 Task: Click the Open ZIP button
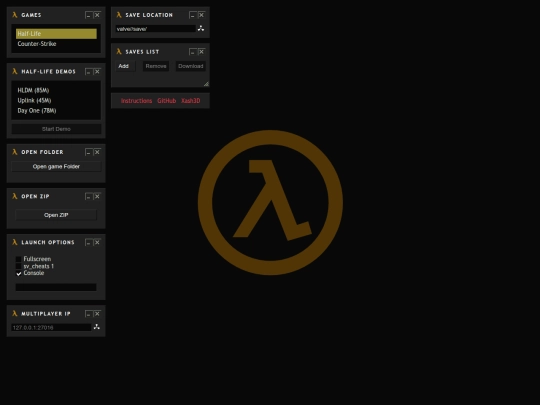[56, 215]
